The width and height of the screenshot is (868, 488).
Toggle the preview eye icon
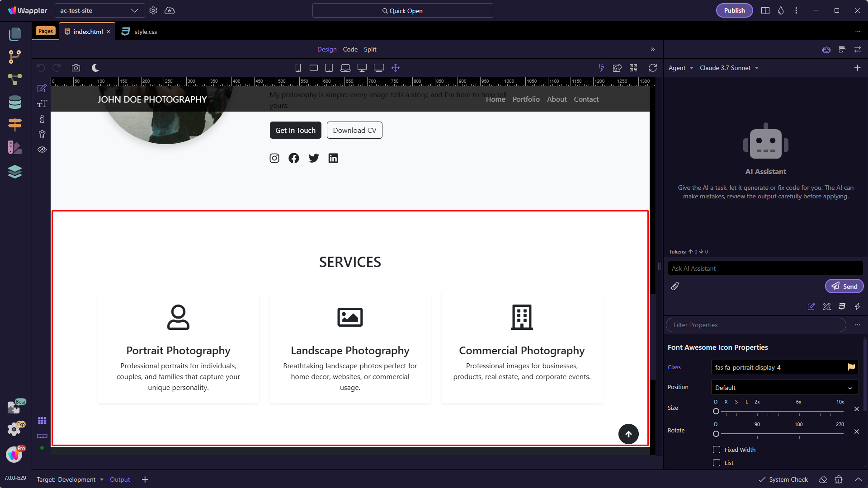pyautogui.click(x=42, y=150)
